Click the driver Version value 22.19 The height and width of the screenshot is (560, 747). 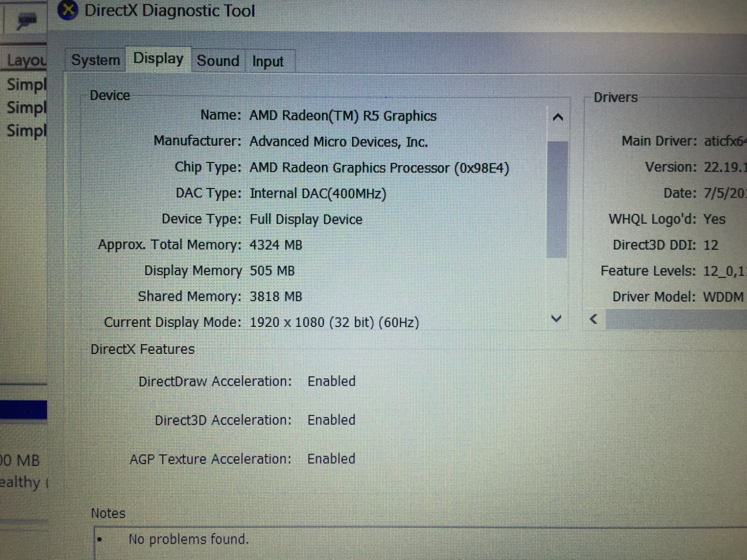[x=725, y=167]
